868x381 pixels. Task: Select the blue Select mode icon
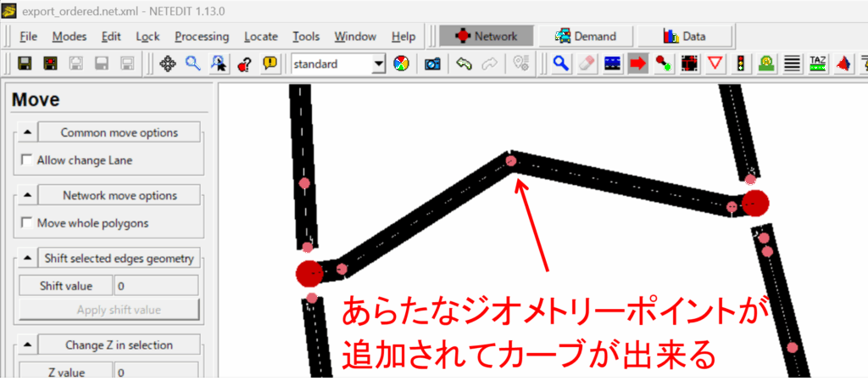pyautogui.click(x=613, y=64)
